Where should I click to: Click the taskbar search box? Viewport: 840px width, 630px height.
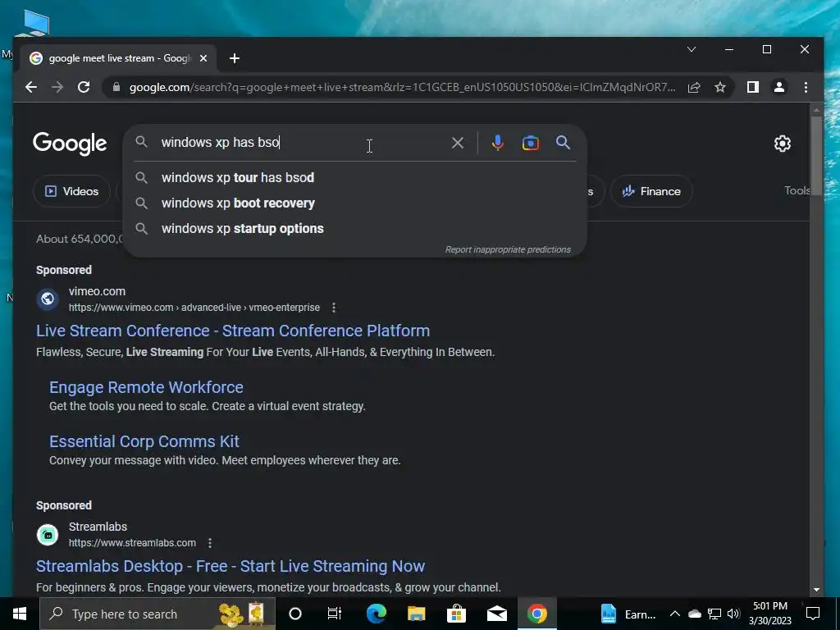(x=157, y=614)
